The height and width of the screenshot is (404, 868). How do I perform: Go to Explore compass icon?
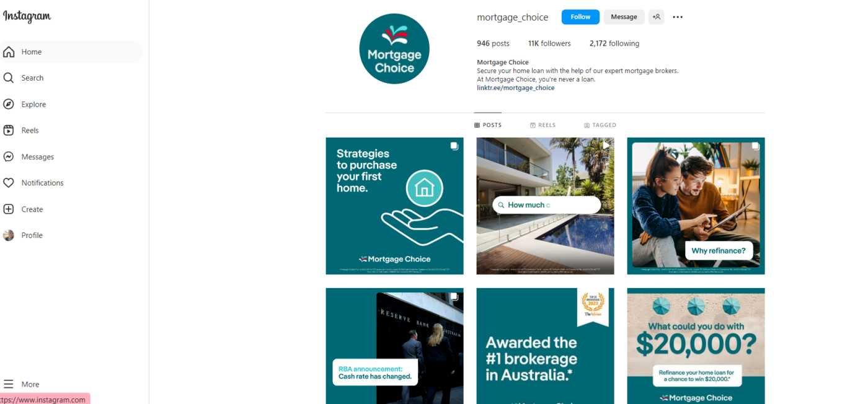tap(9, 104)
